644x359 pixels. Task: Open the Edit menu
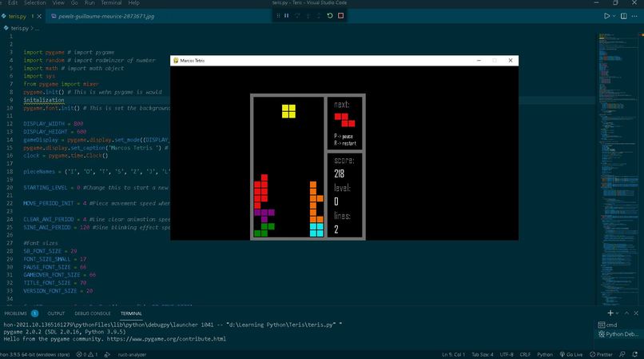(x=13, y=3)
